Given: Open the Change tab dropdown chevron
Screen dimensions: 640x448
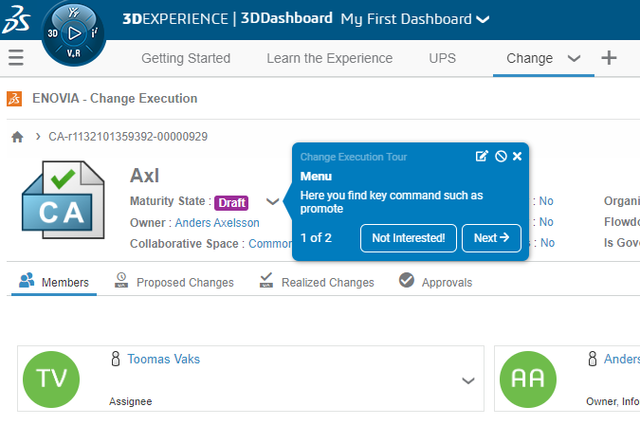Looking at the screenshot, I should tap(574, 58).
